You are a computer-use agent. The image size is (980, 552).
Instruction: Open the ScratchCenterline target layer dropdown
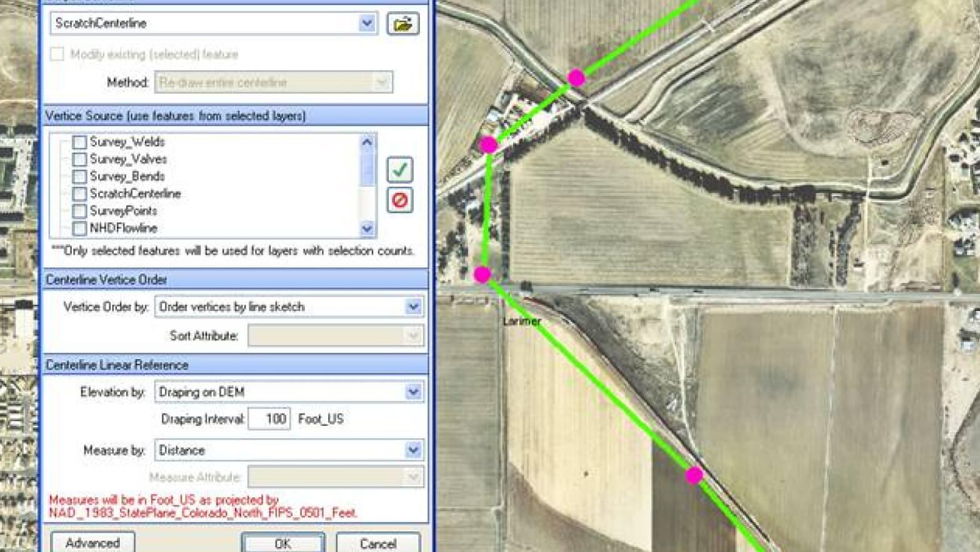pos(367,24)
